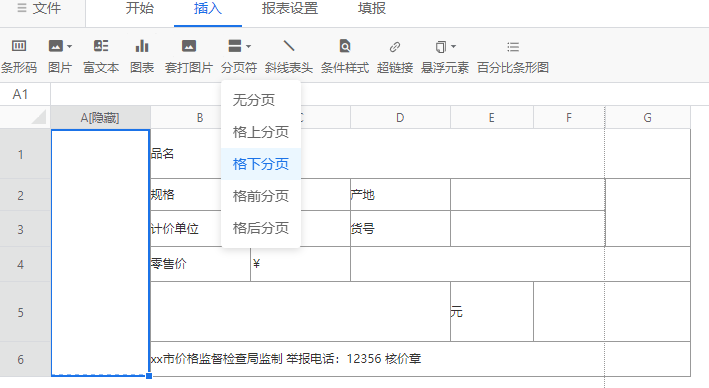Viewport: 709px width, 388px height.
Task: Collapse the 分页符 dropdown arrow
Action: point(248,46)
